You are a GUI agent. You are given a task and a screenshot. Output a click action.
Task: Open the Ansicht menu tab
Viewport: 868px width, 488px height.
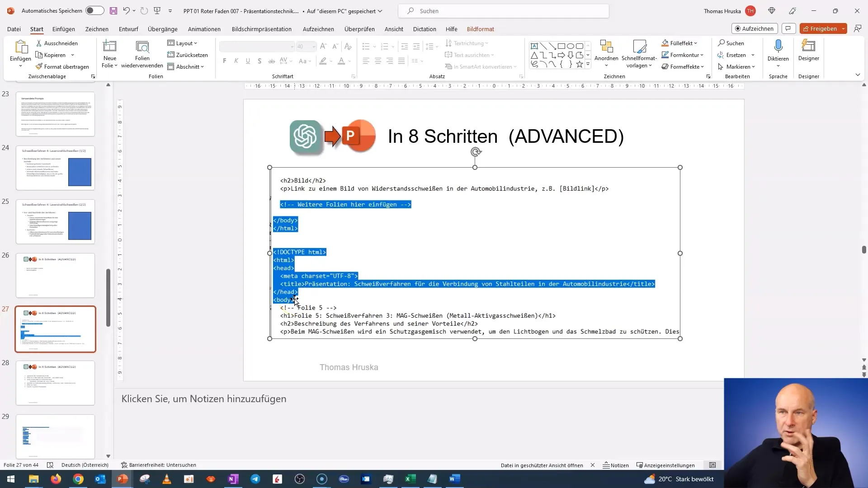(x=394, y=29)
